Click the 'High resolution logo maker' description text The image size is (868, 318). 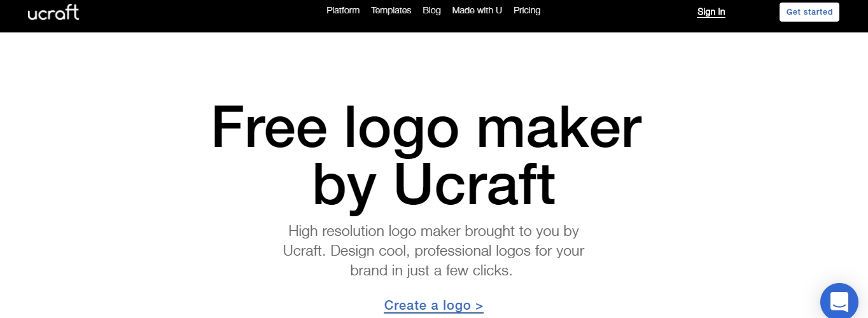pos(434,251)
